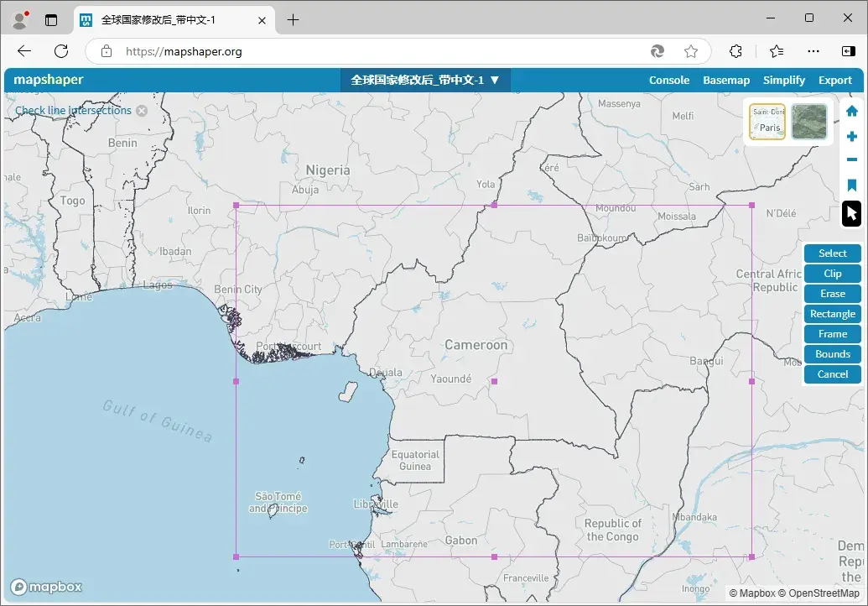Select the Paris streets basemap style
This screenshot has width=868, height=606.
(x=767, y=121)
